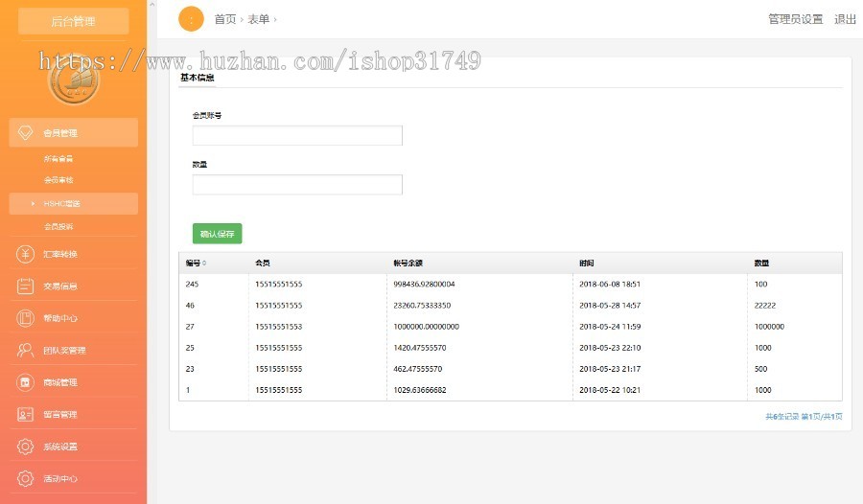
Task: Click member 15515551553 in the table
Action: pos(278,327)
